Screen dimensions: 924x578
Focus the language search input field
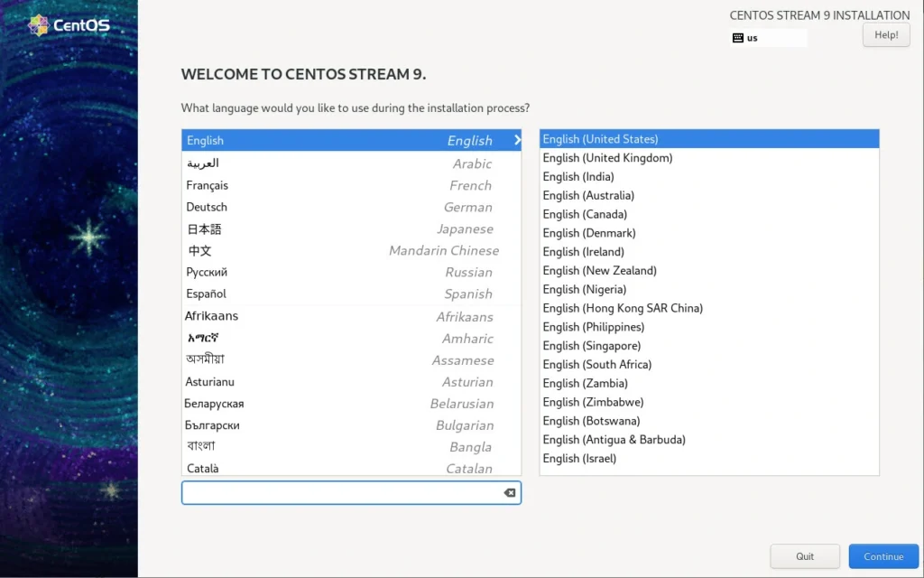pyautogui.click(x=343, y=493)
